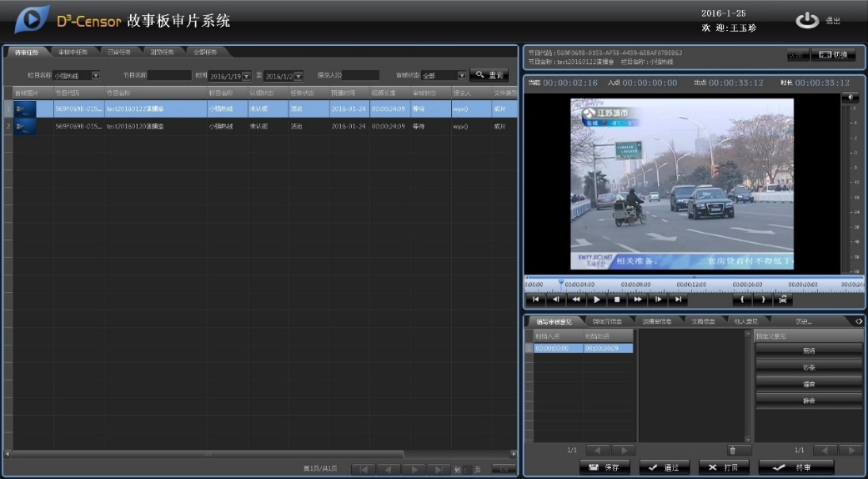Image resolution: width=868 pixels, height=479 pixels.
Task: Open the 文稿信息 tab
Action: [703, 320]
